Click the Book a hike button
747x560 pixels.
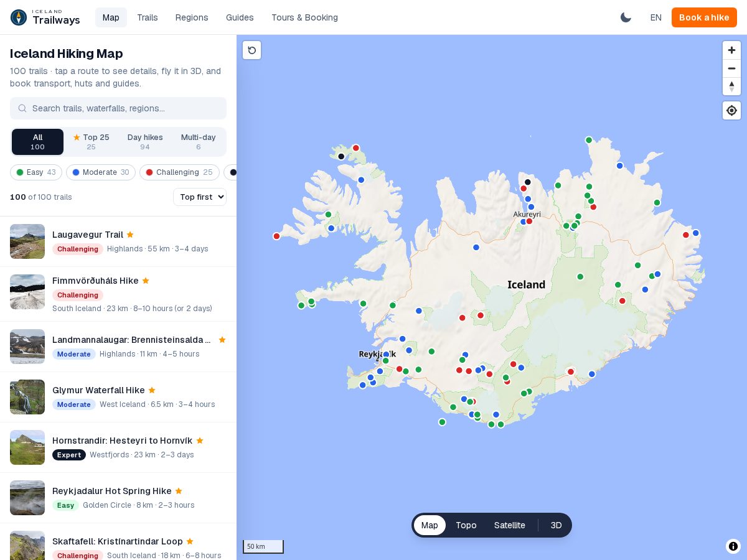click(x=704, y=17)
